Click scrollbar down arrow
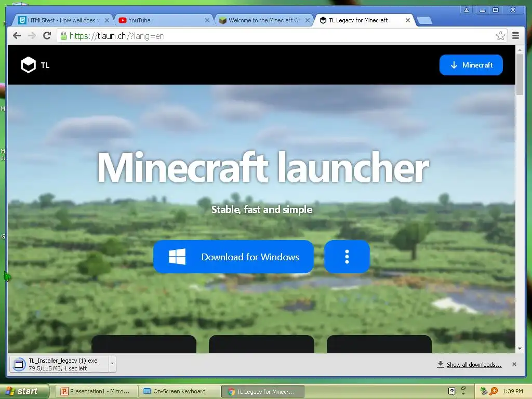The width and height of the screenshot is (532, 399). pyautogui.click(x=520, y=349)
